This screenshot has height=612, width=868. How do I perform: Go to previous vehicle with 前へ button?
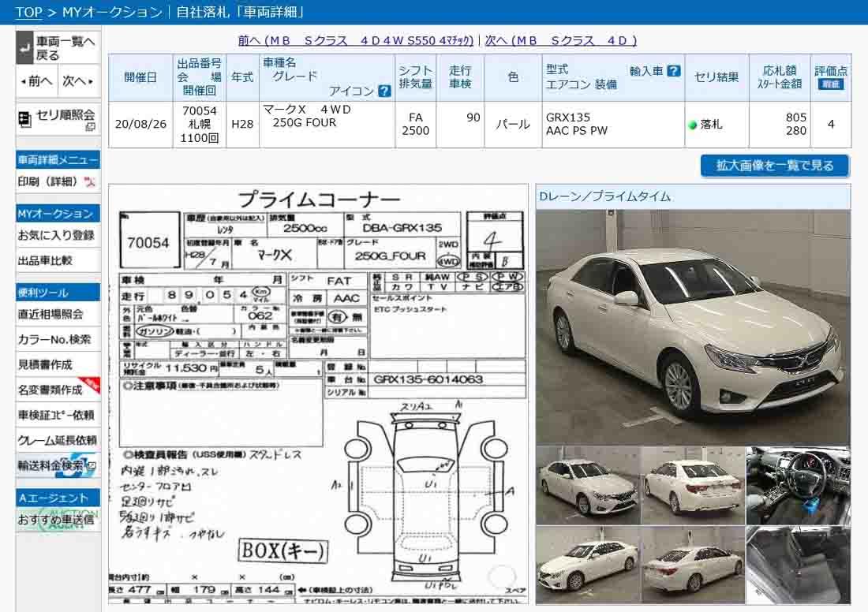coord(37,81)
